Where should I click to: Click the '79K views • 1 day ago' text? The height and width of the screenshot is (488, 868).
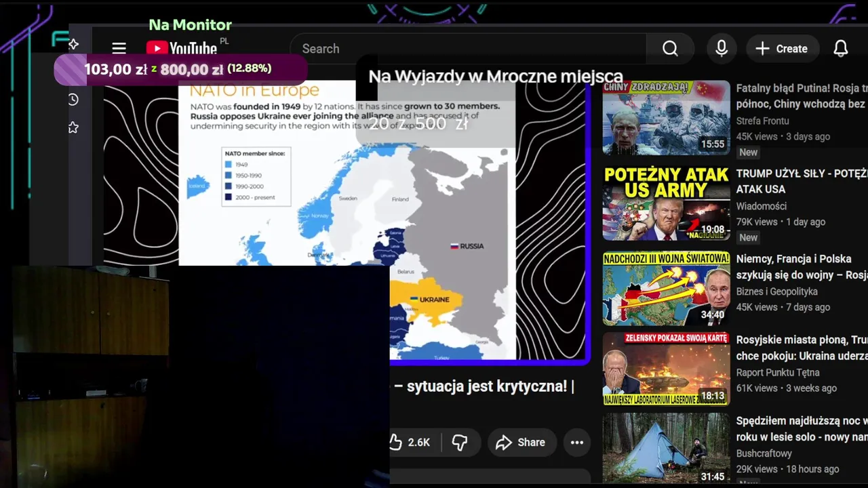pyautogui.click(x=781, y=222)
